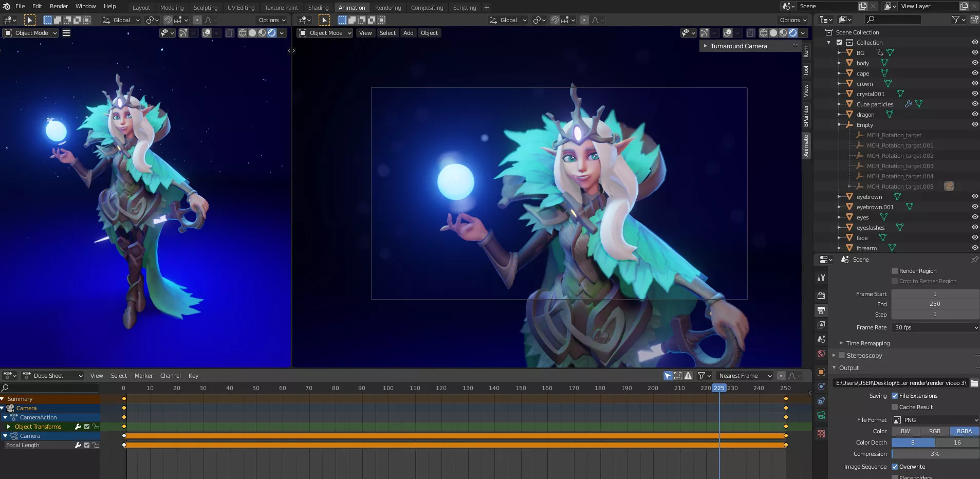
Task: Open the Tool properties tab icon
Action: [x=821, y=278]
